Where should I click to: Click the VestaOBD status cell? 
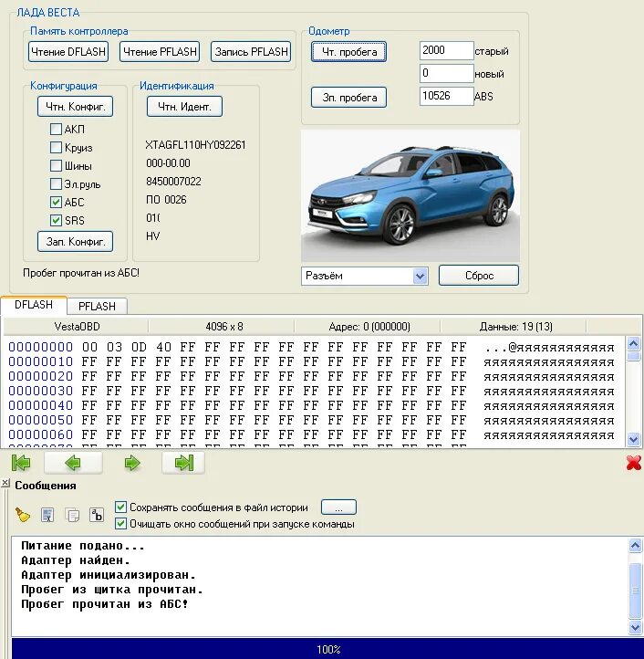pos(77,327)
